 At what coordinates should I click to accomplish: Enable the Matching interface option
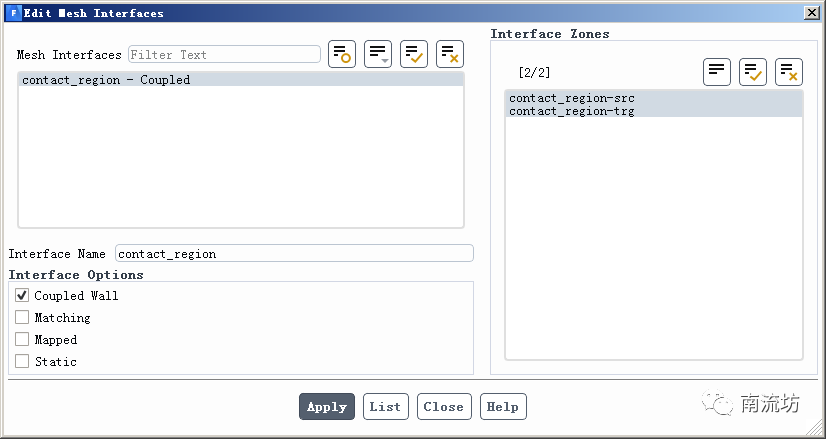pyautogui.click(x=22, y=318)
